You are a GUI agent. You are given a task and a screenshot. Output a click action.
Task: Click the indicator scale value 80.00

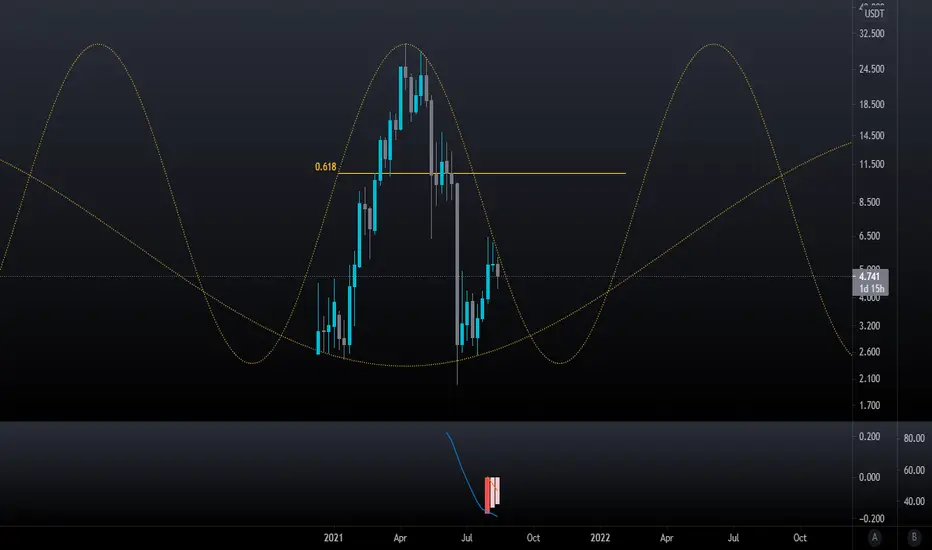click(x=914, y=438)
